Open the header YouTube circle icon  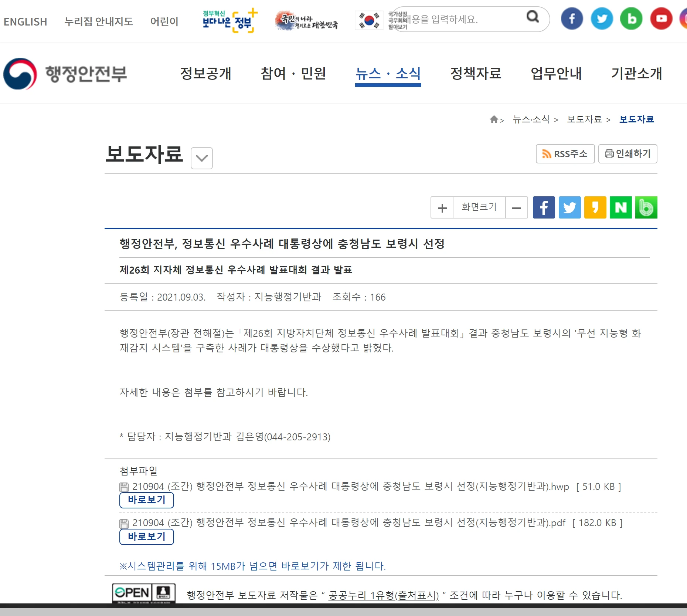(661, 18)
